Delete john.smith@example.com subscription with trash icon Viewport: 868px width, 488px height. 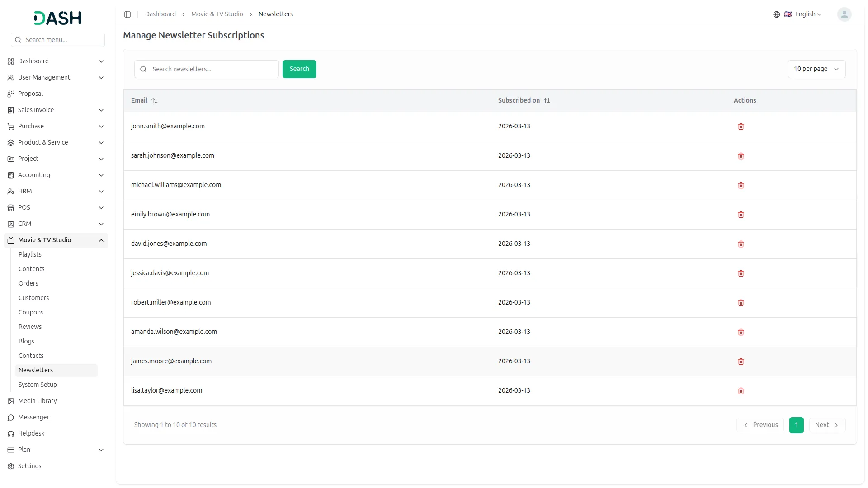(x=741, y=127)
